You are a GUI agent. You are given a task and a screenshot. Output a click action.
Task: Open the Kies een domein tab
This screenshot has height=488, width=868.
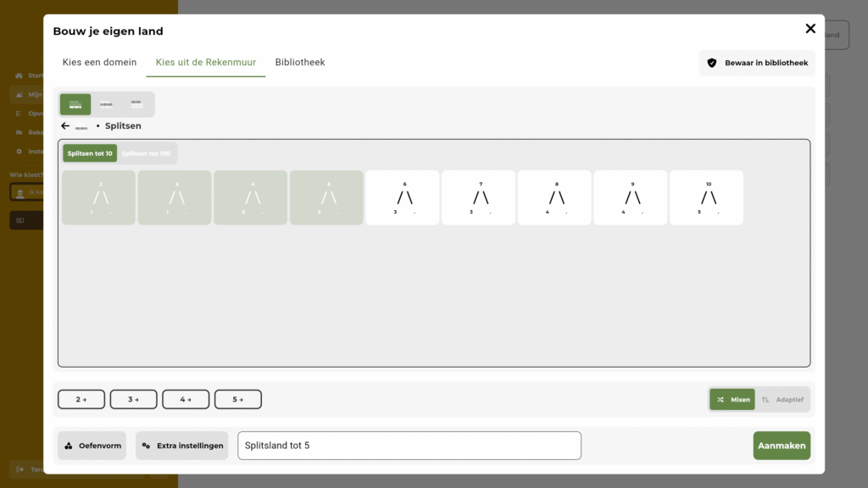[x=99, y=63]
